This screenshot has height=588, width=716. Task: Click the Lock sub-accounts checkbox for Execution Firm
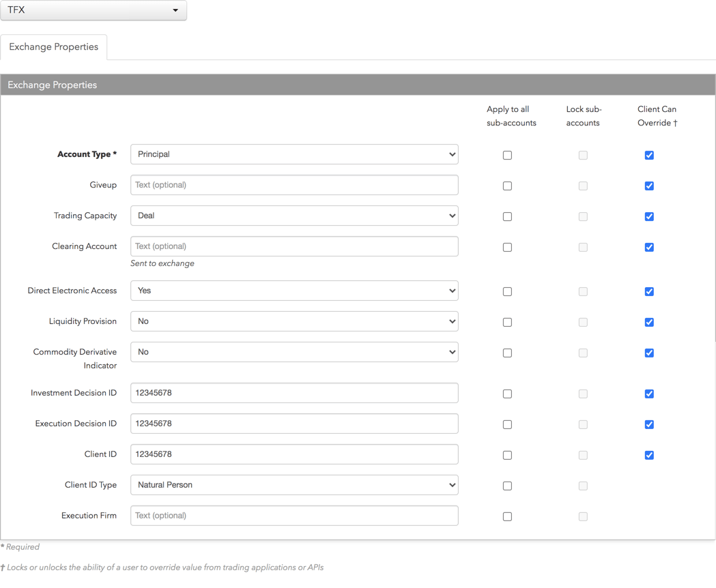point(583,516)
